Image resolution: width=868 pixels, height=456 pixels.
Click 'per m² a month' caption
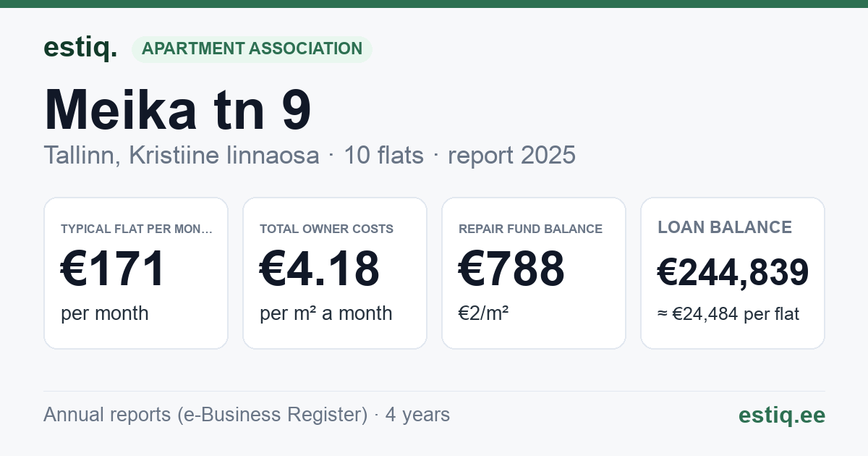pos(326,313)
